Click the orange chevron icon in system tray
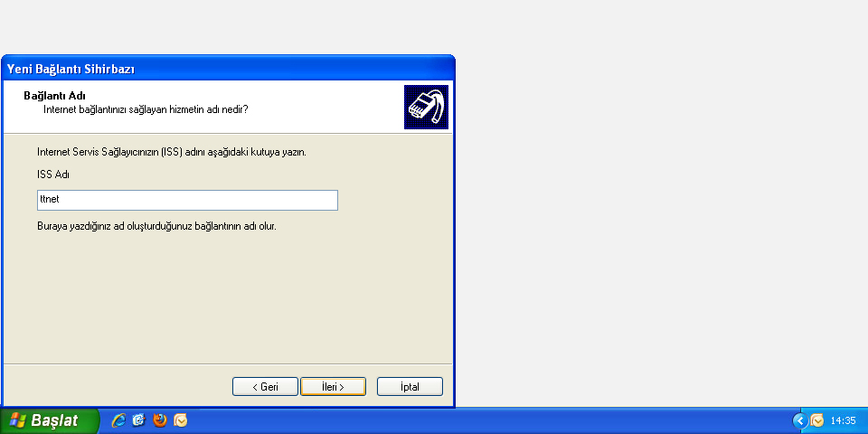This screenshot has height=434, width=868. tap(817, 420)
